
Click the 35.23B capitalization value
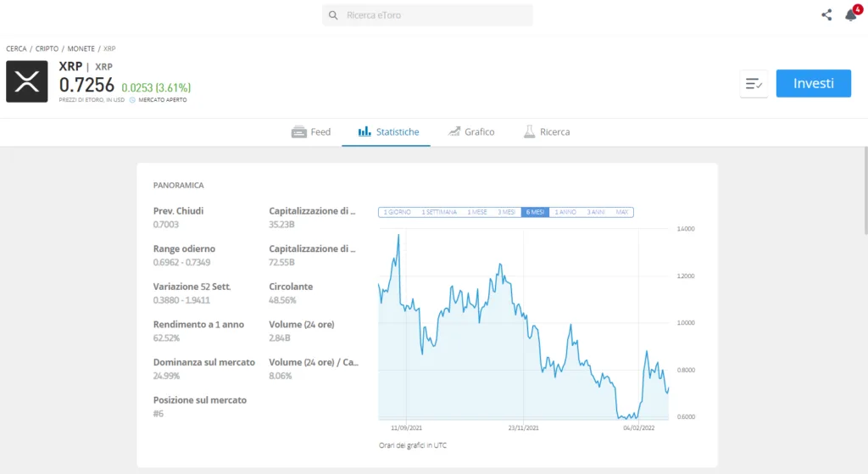[281, 225]
